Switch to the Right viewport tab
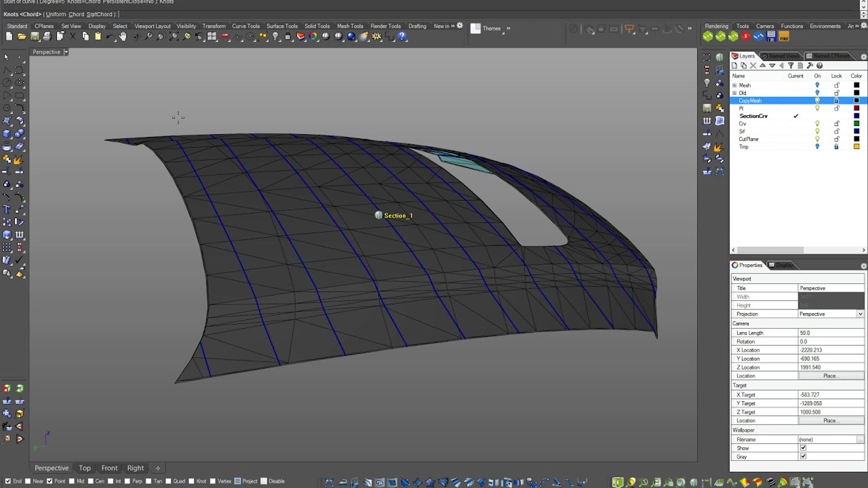This screenshot has height=488, width=868. point(135,468)
